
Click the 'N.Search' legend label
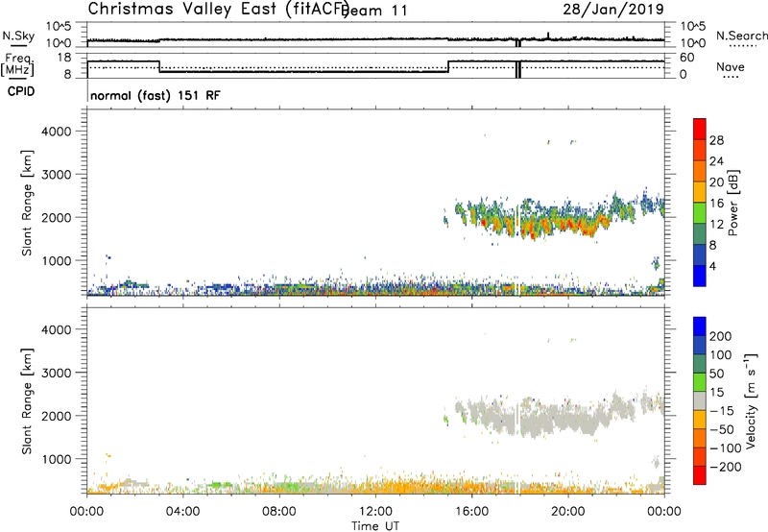coord(741,36)
